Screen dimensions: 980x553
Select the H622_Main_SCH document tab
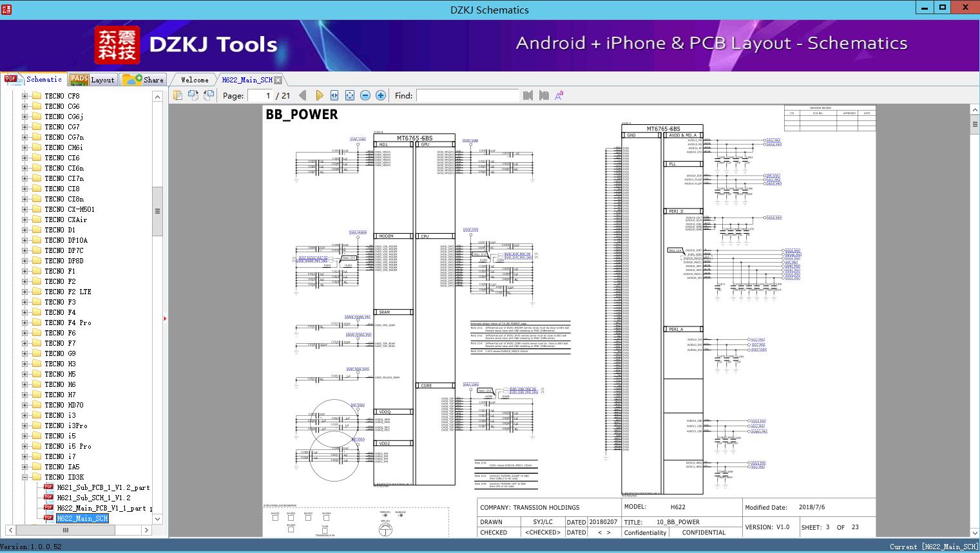tap(247, 80)
